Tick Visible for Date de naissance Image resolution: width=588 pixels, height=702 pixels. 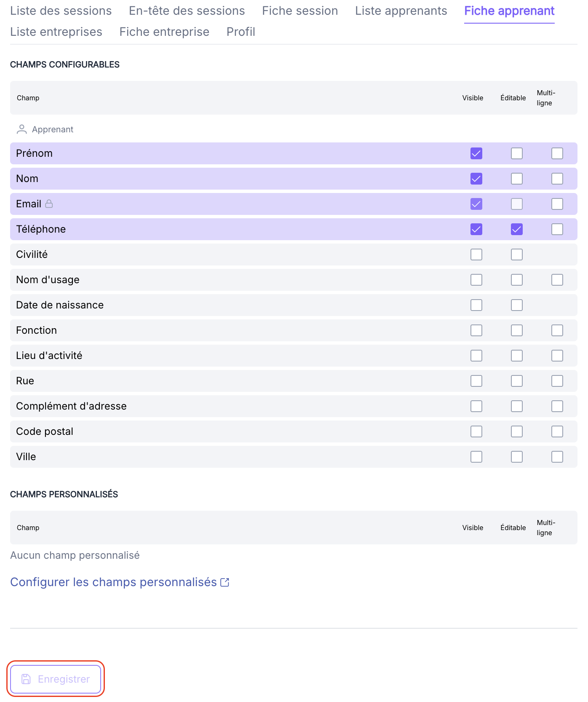[x=476, y=305]
